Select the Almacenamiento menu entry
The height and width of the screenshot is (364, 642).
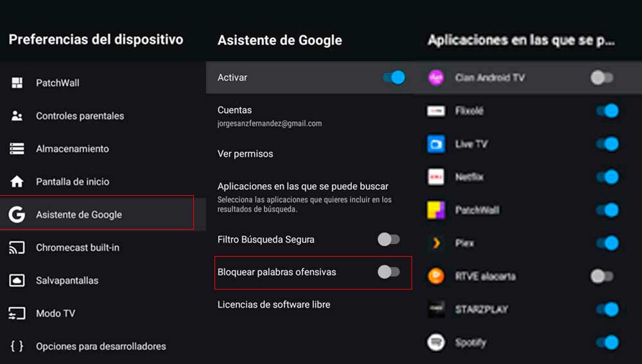click(x=103, y=149)
